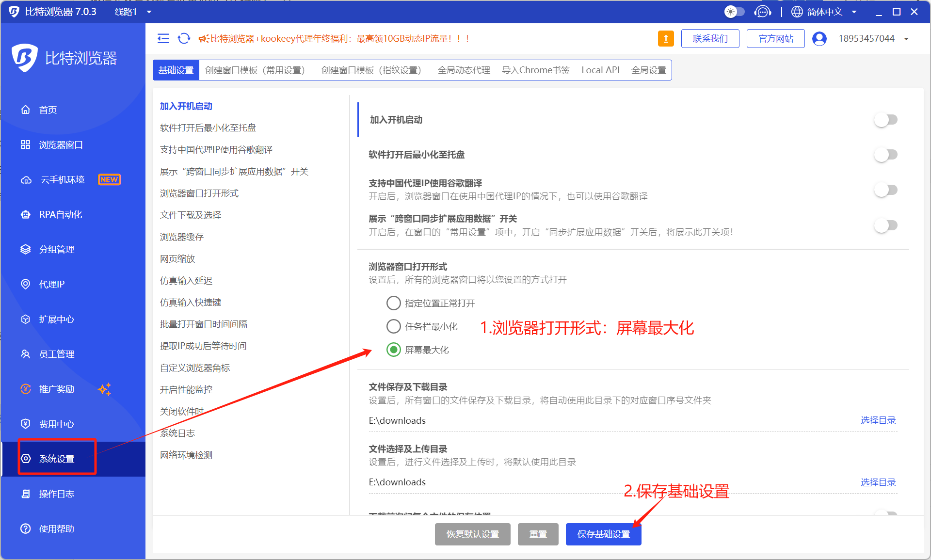Image resolution: width=931 pixels, height=560 pixels.
Task: Enable the 加入开机启动 toggle
Action: [886, 120]
